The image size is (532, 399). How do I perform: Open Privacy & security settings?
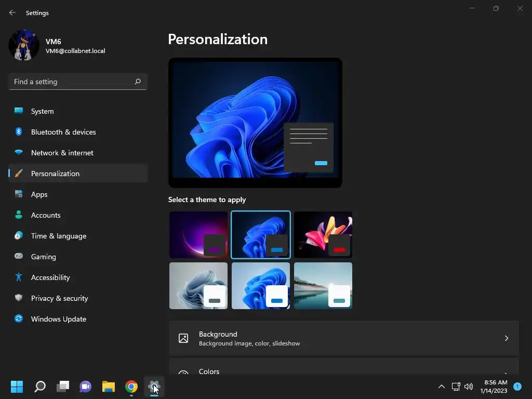pyautogui.click(x=78, y=298)
